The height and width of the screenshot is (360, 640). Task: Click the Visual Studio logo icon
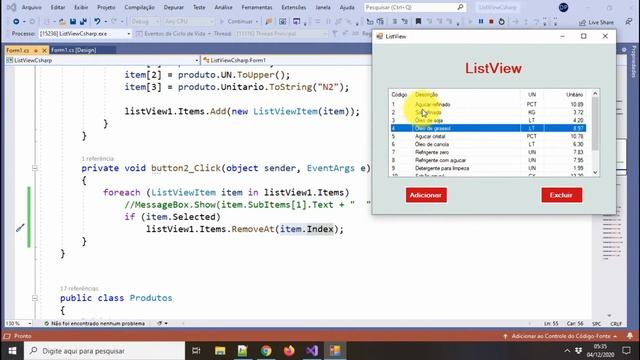(x=11, y=7)
